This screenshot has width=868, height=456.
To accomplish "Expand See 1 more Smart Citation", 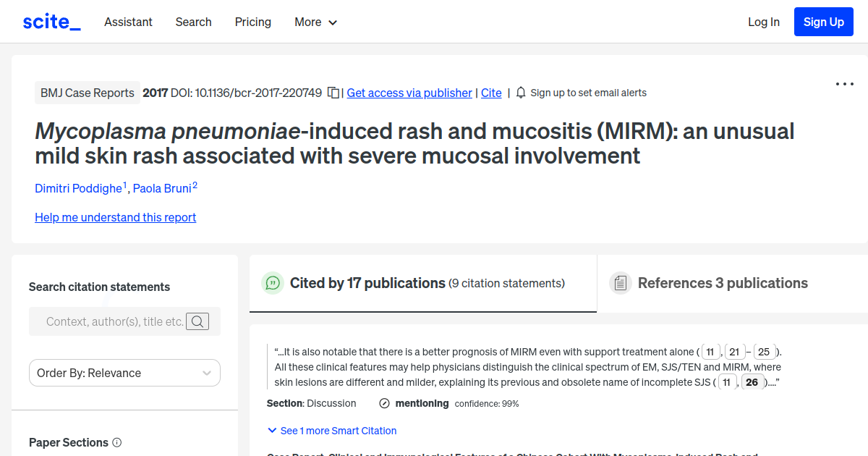I will pyautogui.click(x=331, y=431).
